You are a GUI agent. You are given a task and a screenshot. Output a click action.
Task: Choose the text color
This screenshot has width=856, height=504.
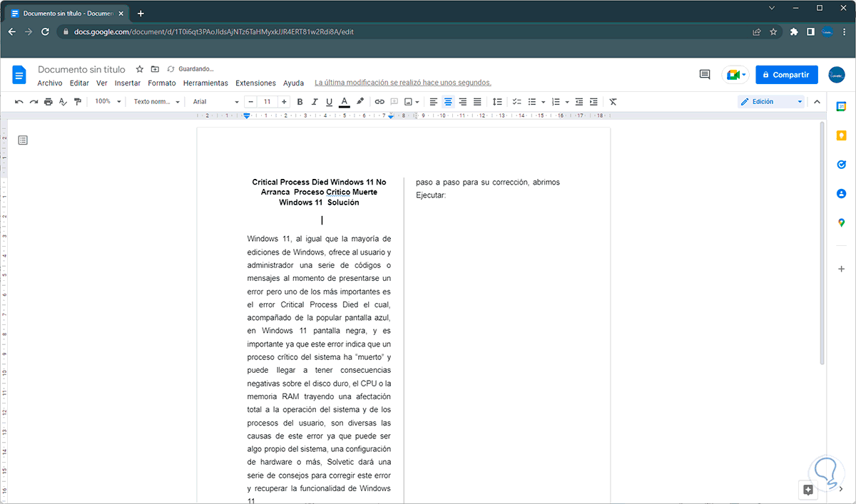345,102
